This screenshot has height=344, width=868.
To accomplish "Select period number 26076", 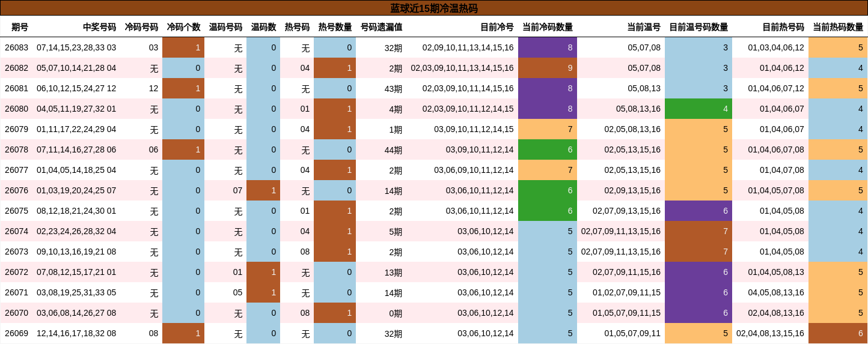I will coord(16,190).
